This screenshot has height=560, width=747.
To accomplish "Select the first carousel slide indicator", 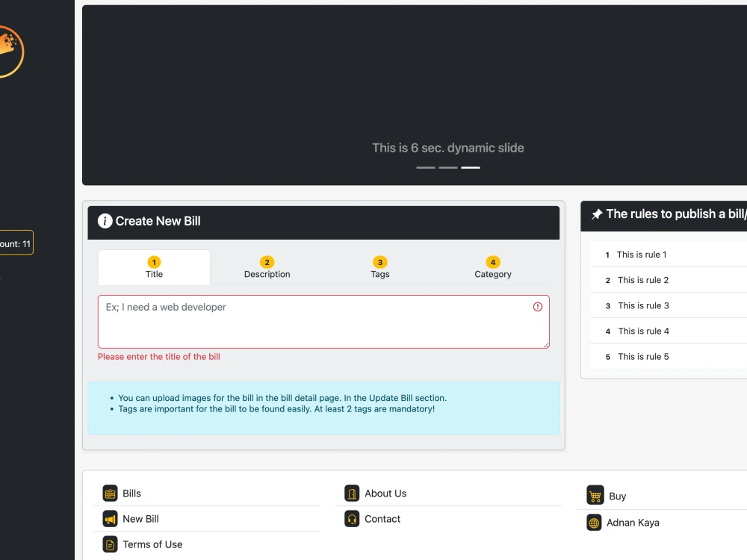I will click(x=426, y=167).
